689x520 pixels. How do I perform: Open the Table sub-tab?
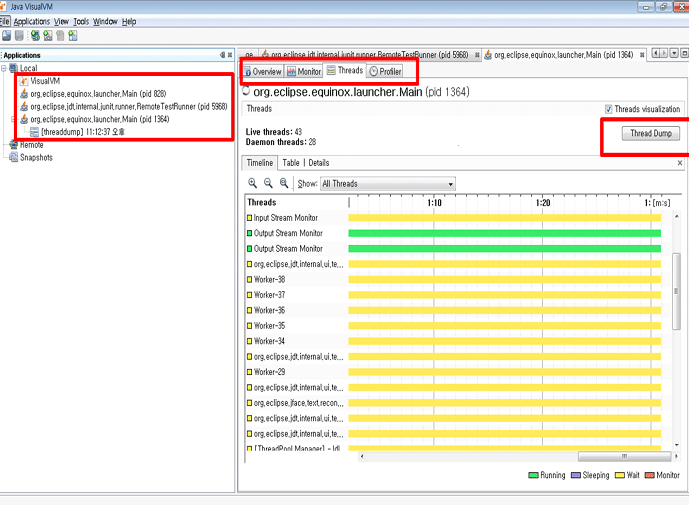(x=291, y=163)
